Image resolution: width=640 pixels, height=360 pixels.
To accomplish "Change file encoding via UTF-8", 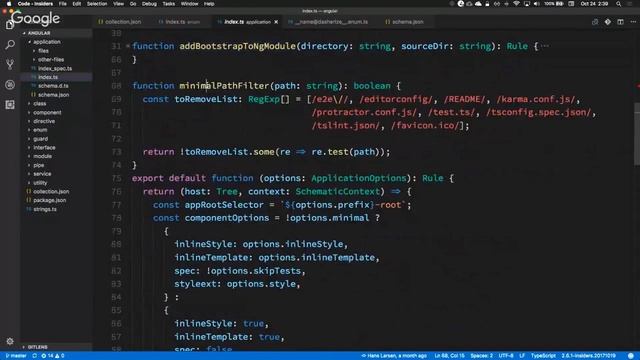I will 506,356.
